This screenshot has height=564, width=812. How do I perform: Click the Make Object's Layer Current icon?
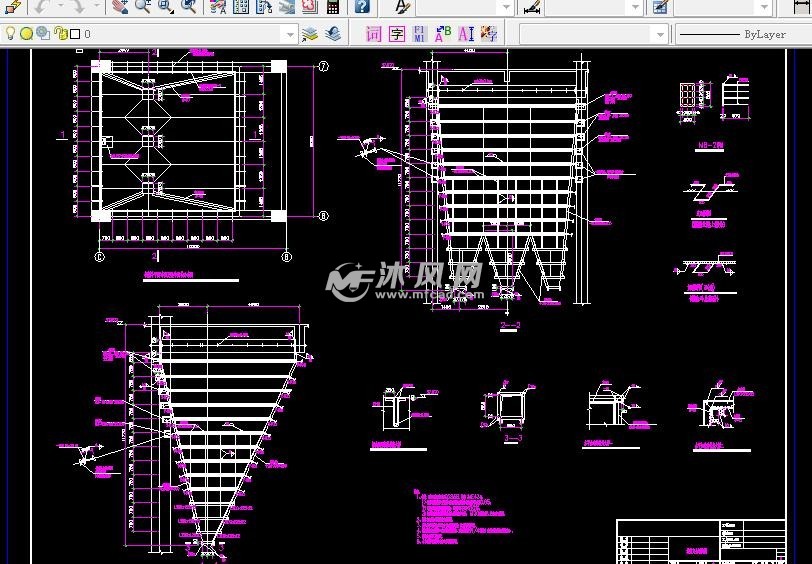pyautogui.click(x=310, y=34)
